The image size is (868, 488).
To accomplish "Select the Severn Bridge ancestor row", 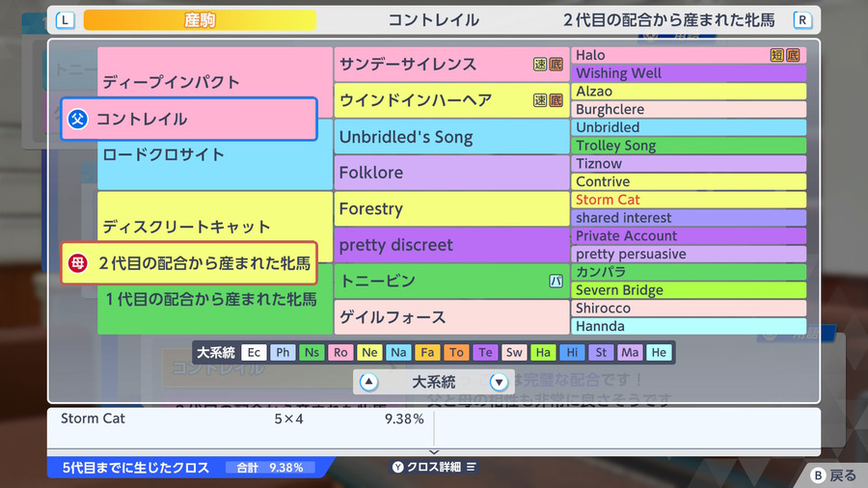I will pyautogui.click(x=689, y=290).
